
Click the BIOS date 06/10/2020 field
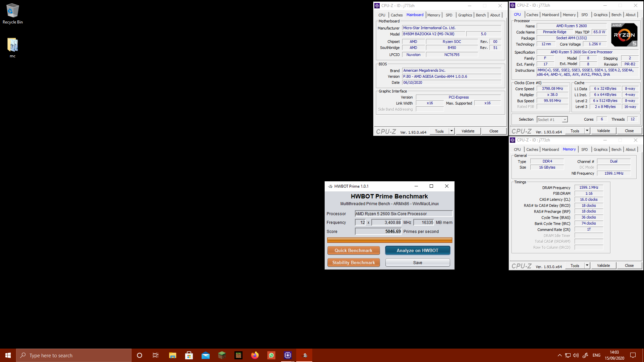[x=451, y=82]
